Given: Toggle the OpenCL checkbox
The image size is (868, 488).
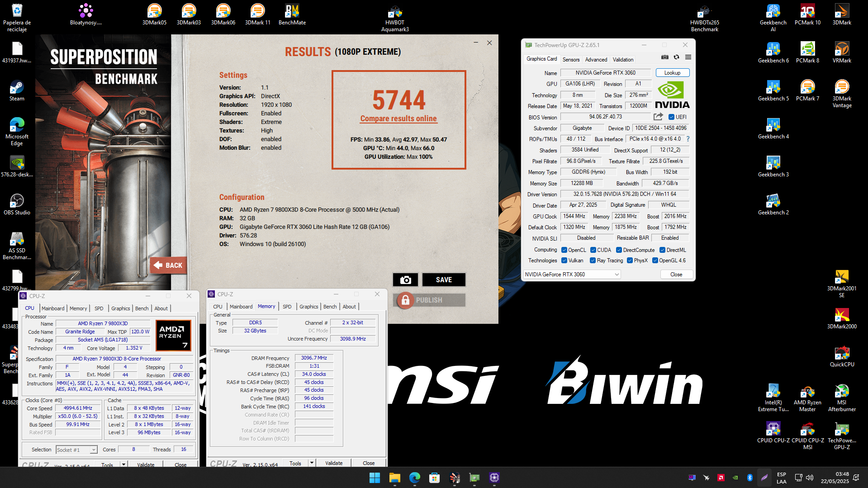Looking at the screenshot, I should pos(564,250).
